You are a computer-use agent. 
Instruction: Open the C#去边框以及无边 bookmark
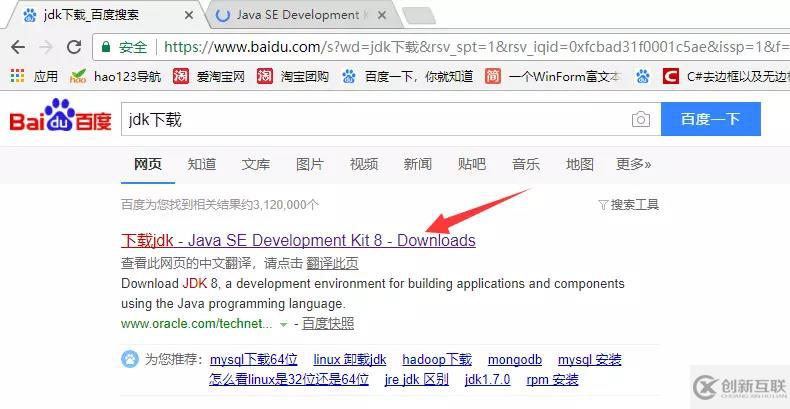726,77
